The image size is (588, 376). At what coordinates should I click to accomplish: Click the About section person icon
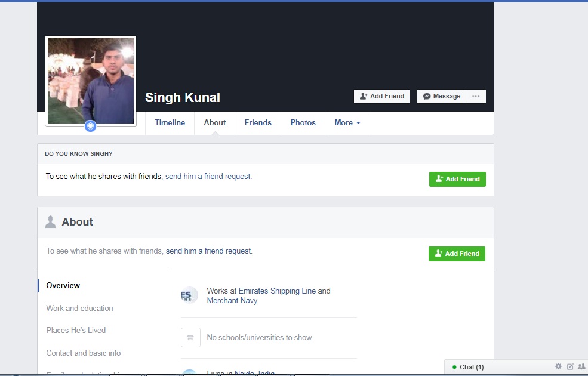tap(51, 222)
